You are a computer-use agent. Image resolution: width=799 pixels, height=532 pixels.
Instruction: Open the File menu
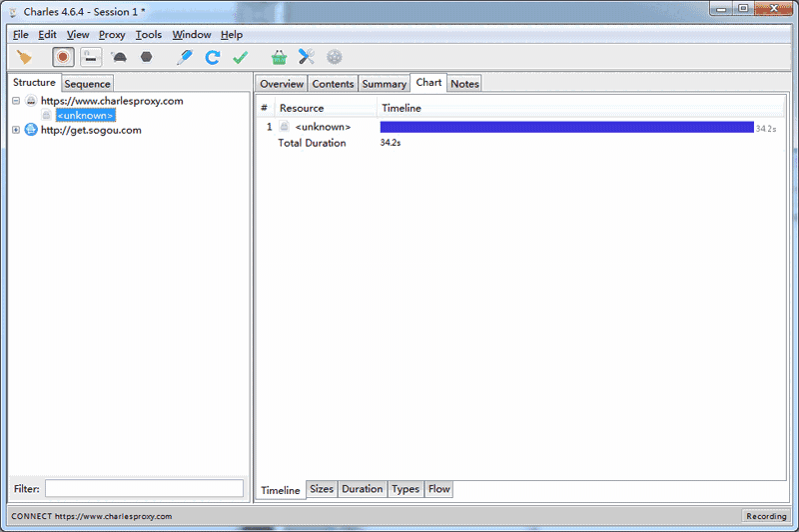tap(20, 35)
